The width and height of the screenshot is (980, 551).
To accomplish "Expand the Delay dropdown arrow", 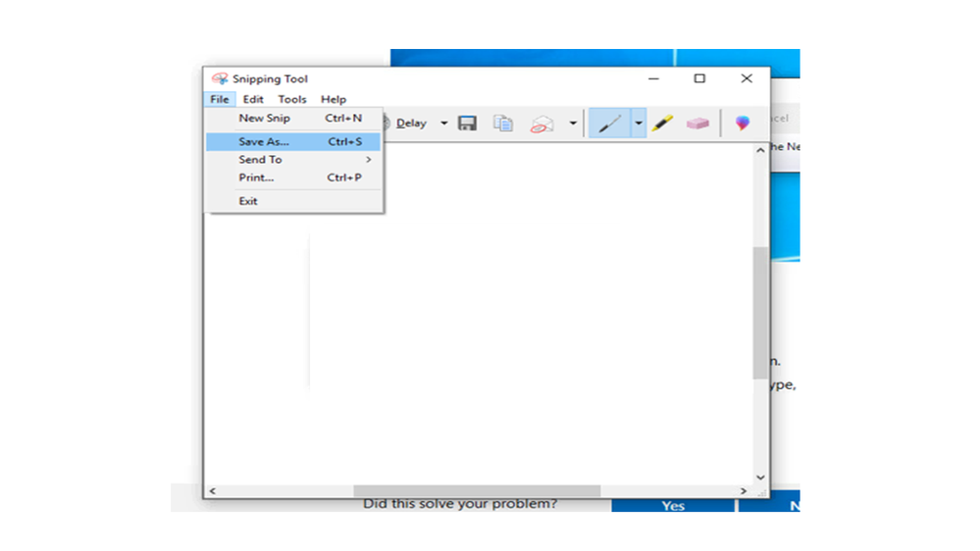I will pos(443,124).
